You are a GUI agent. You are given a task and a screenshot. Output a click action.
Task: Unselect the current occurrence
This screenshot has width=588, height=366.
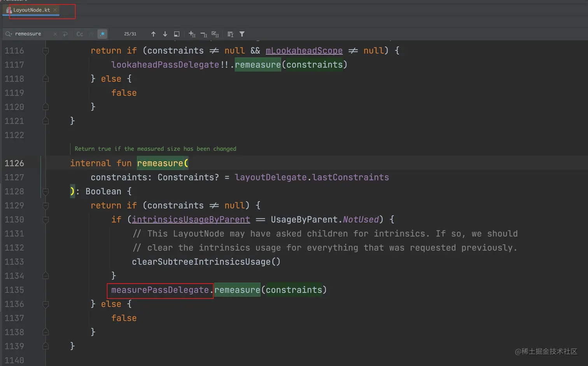[203, 34]
